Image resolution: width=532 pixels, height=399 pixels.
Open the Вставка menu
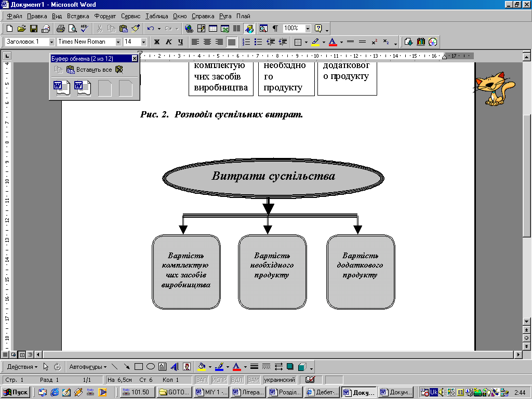(x=78, y=16)
